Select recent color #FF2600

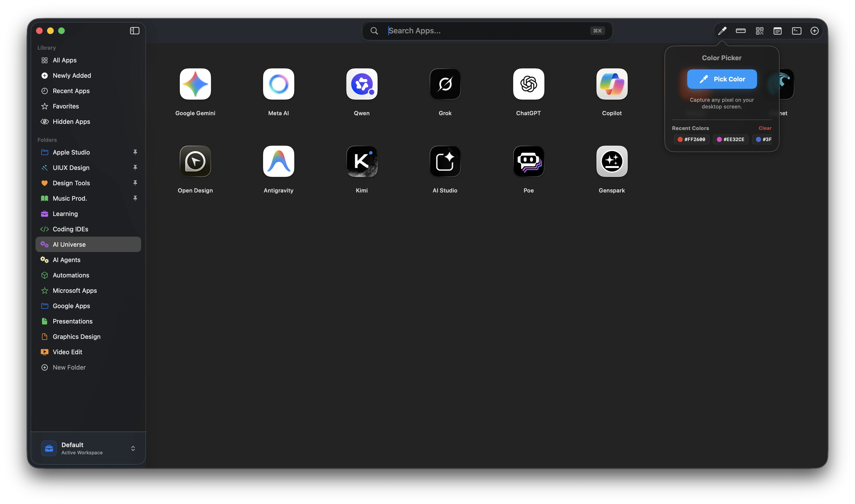(691, 139)
